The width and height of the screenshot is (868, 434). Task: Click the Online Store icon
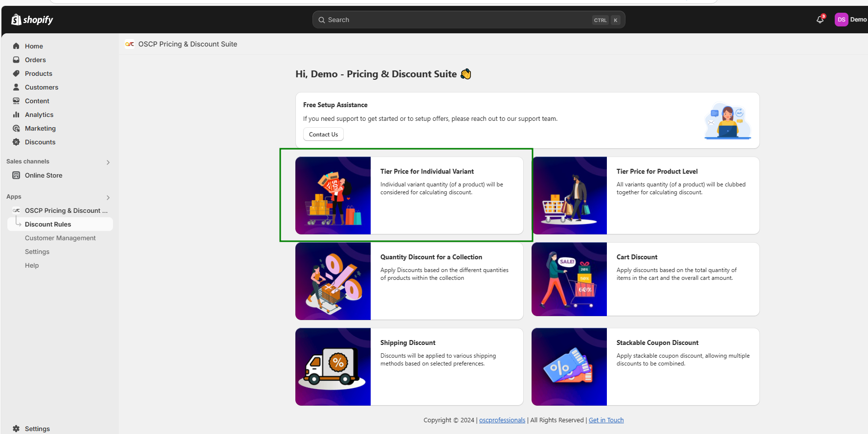[x=16, y=175]
